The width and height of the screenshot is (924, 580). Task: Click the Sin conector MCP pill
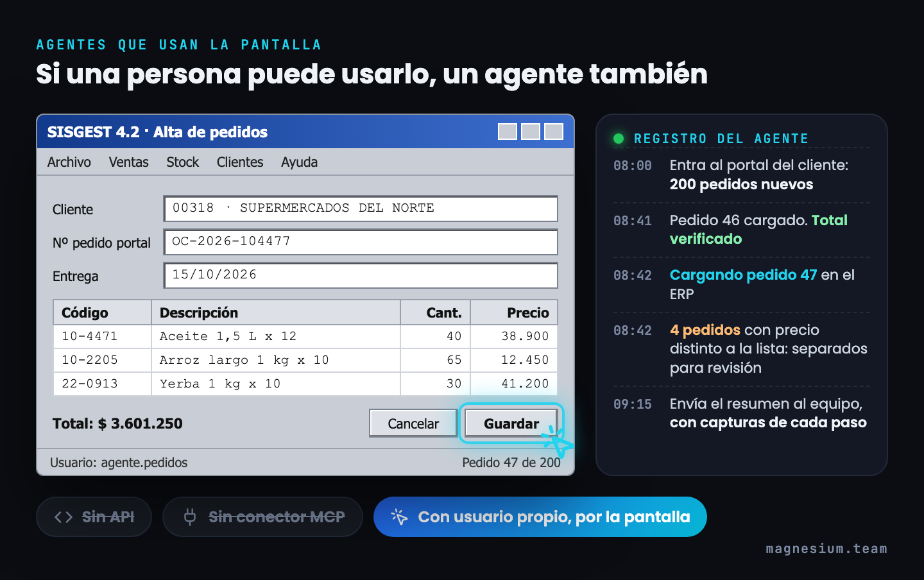pyautogui.click(x=262, y=516)
